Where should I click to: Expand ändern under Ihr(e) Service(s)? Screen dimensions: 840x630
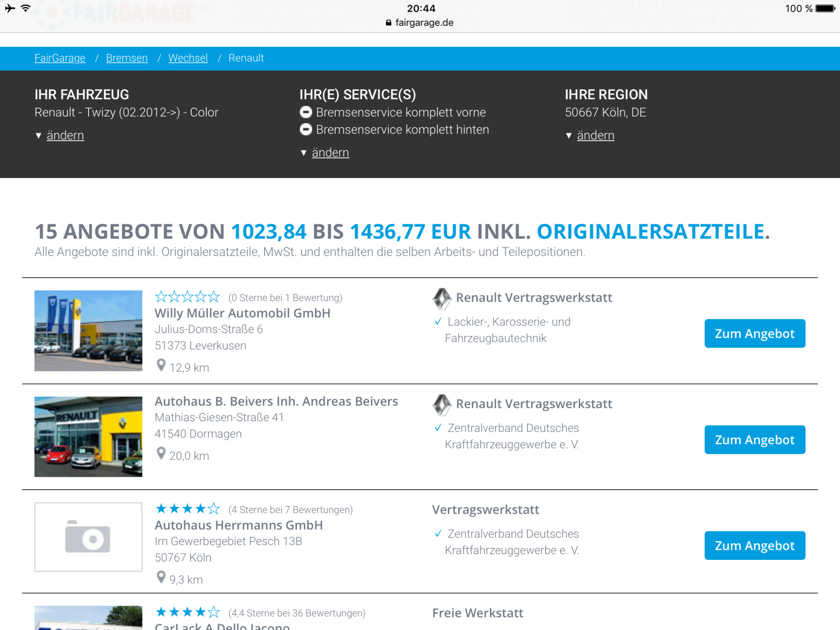point(330,152)
